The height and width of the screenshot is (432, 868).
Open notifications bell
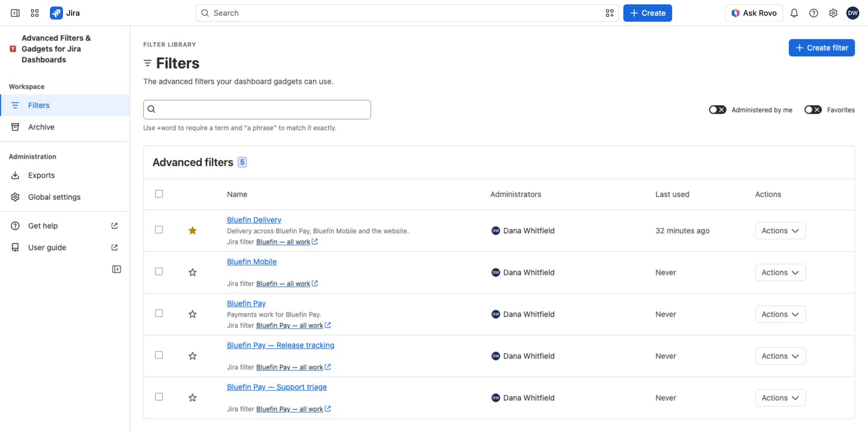click(794, 13)
